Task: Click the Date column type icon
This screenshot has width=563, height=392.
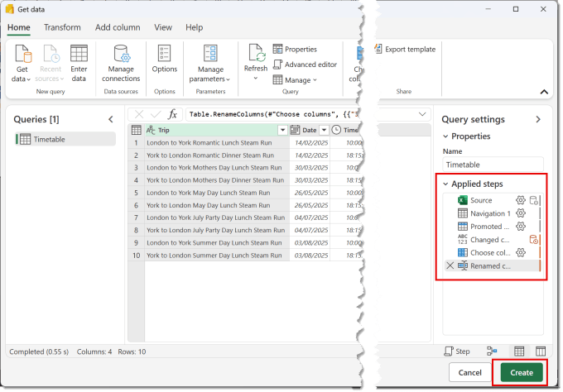Action: pos(295,130)
